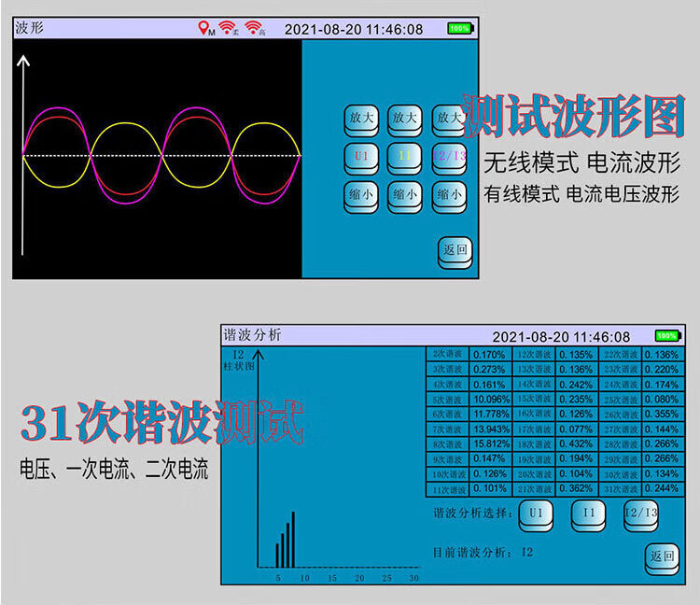
Task: Click the tallest bar in harmonic bar chart
Action: 293,540
